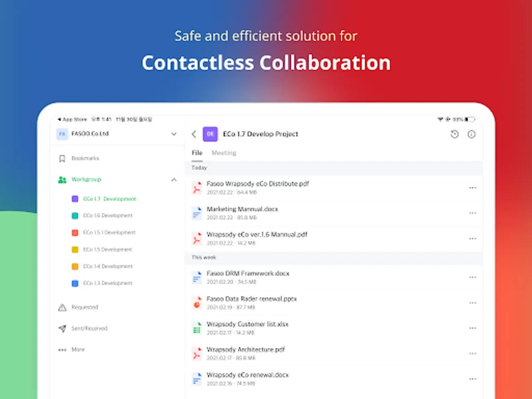
Task: Open options for Fasoo DRM Framework.docx
Action: pos(473,278)
